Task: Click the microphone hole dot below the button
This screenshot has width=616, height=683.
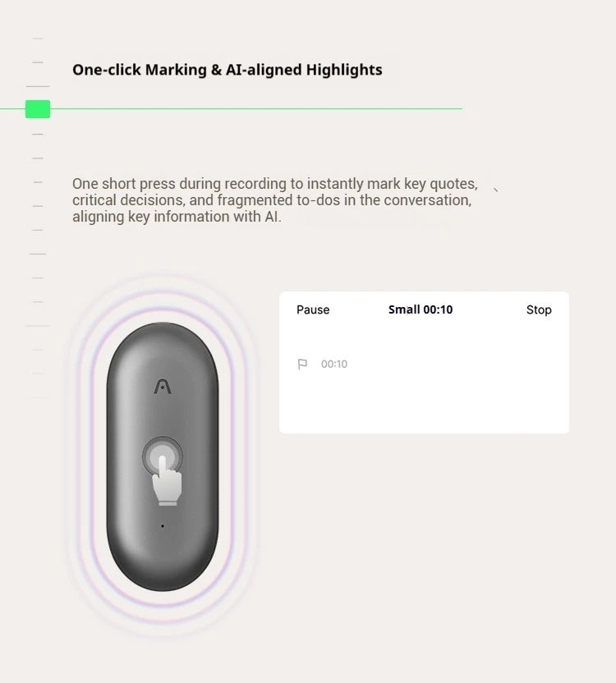Action: pos(163,526)
